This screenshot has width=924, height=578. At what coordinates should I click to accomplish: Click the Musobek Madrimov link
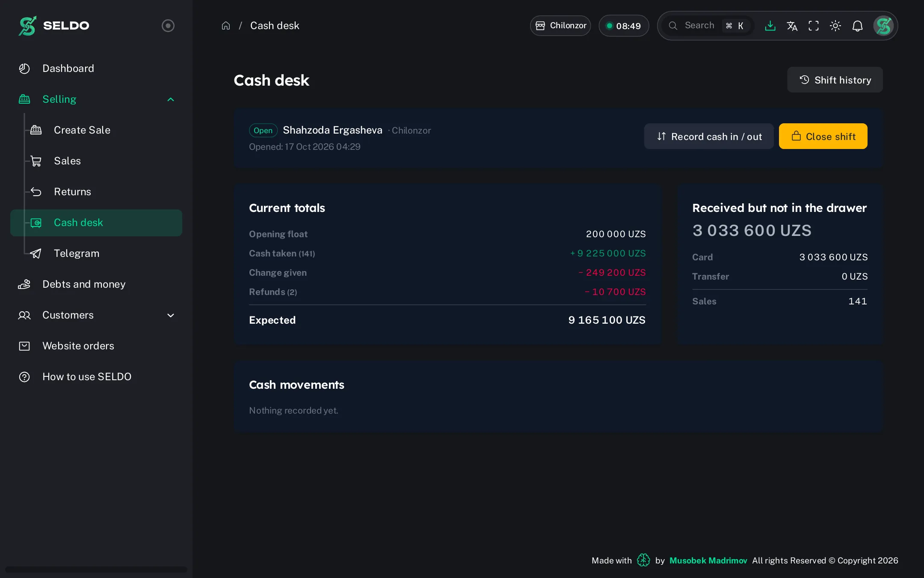tap(708, 560)
